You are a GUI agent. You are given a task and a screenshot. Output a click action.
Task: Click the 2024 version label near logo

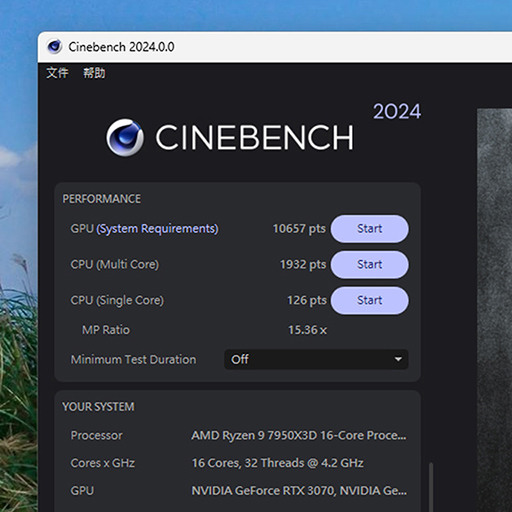tap(397, 111)
